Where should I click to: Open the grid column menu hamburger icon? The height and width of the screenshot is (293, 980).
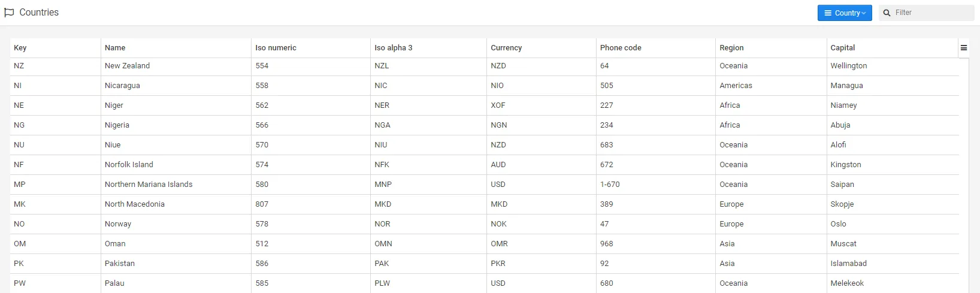click(964, 48)
